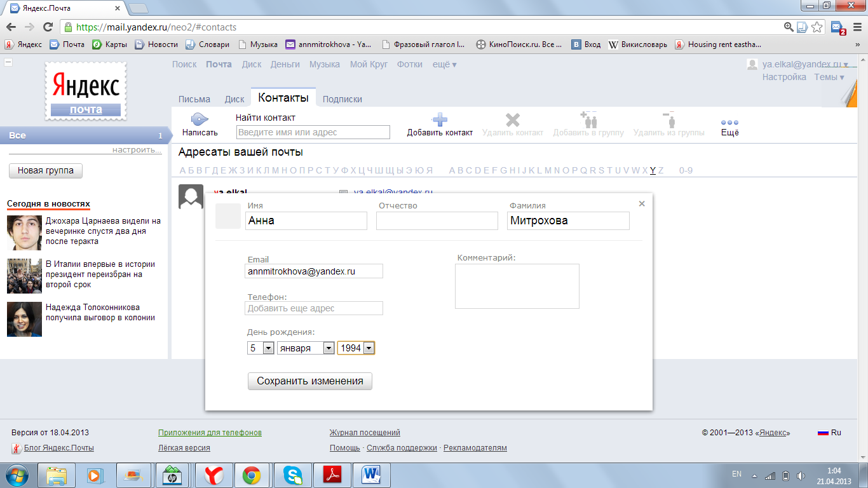Open the birthday day dropdown
868x488 pixels.
pos(261,348)
